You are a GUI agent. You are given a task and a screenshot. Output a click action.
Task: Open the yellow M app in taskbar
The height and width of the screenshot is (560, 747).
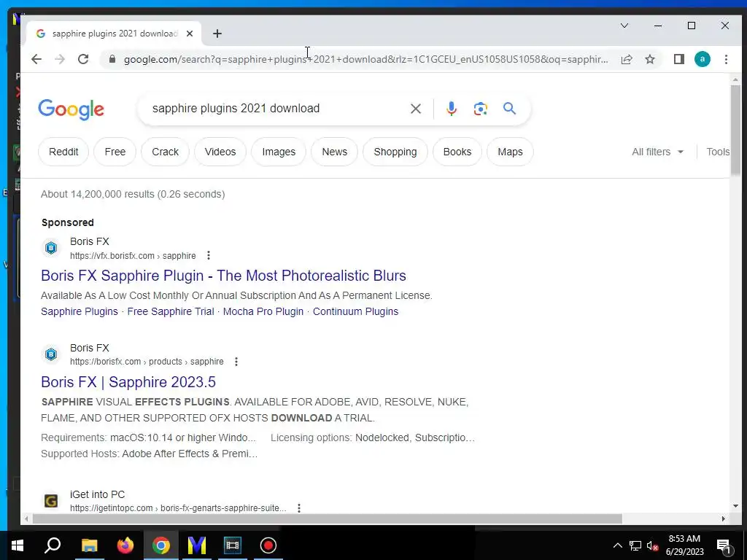pyautogui.click(x=196, y=545)
